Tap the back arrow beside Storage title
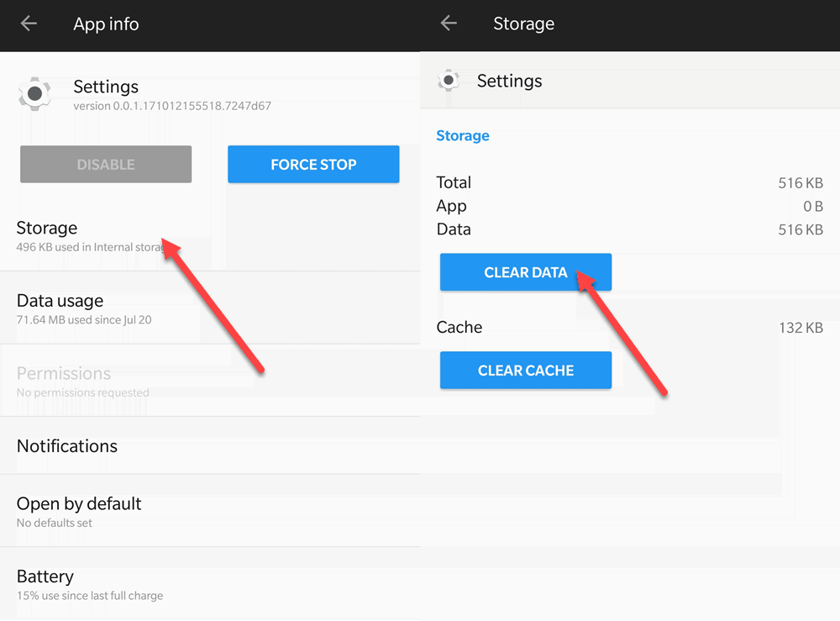840x621 pixels. pos(449,24)
